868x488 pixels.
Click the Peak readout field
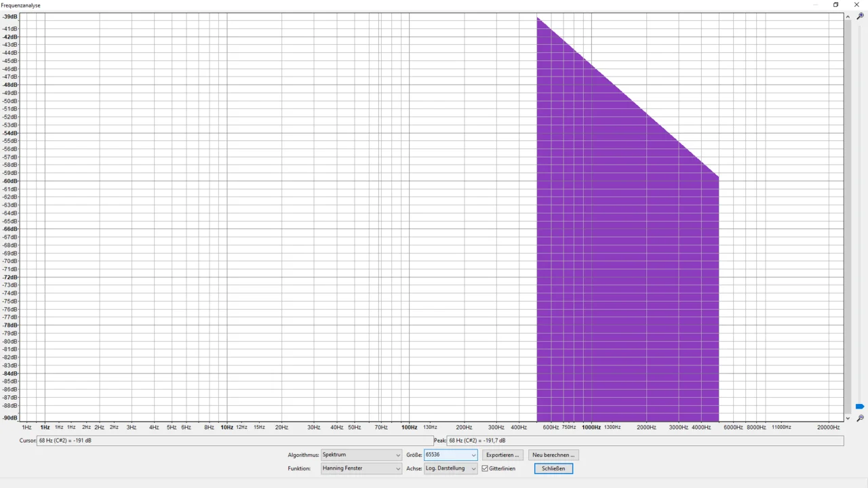(644, 441)
